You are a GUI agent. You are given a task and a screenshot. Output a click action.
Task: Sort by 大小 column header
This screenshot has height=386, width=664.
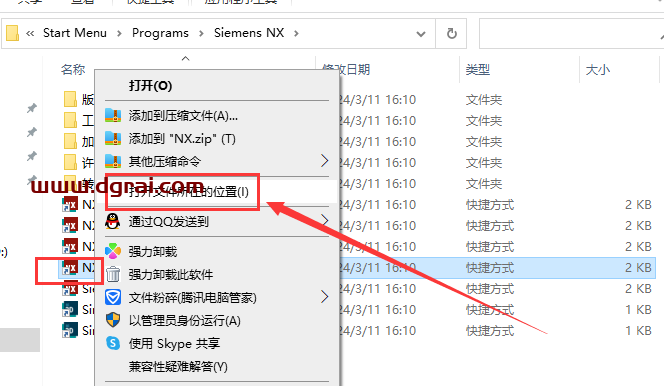[598, 69]
